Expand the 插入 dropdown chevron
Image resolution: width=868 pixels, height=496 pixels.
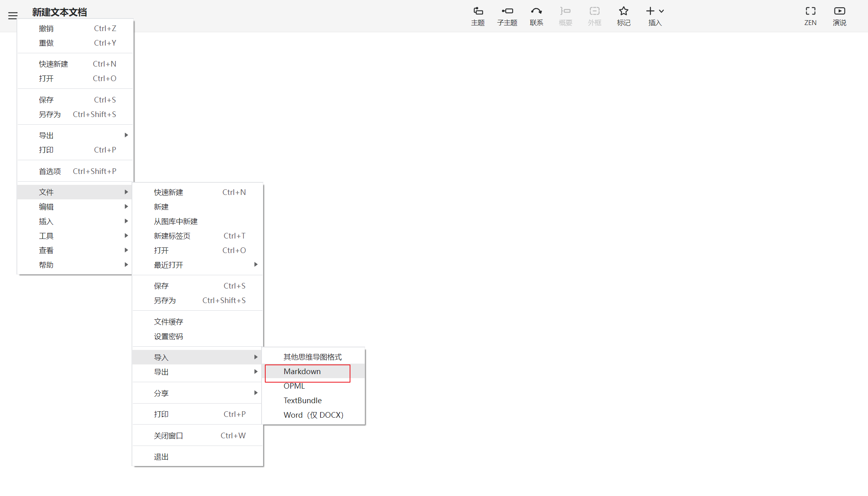[661, 11]
